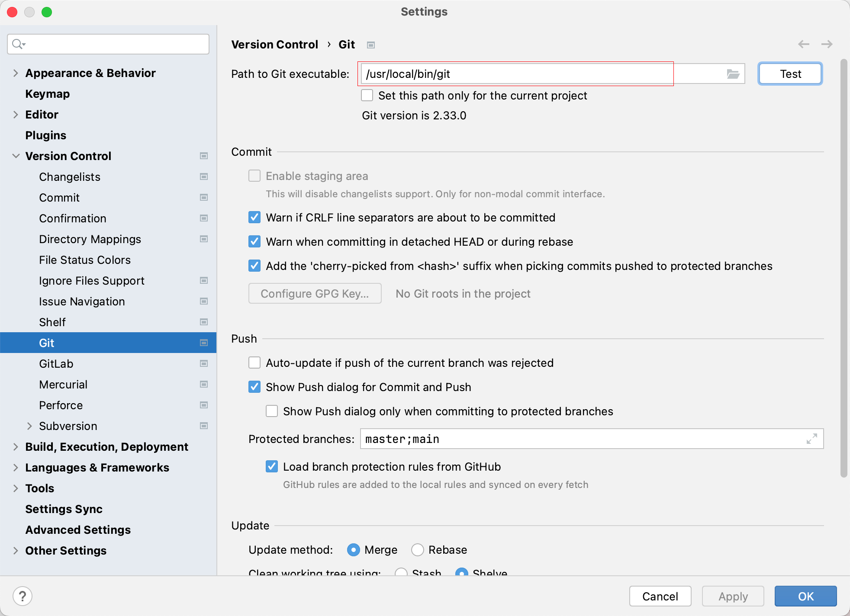Enable 'Set this path only for current project'
Image resolution: width=850 pixels, height=616 pixels.
pos(367,96)
